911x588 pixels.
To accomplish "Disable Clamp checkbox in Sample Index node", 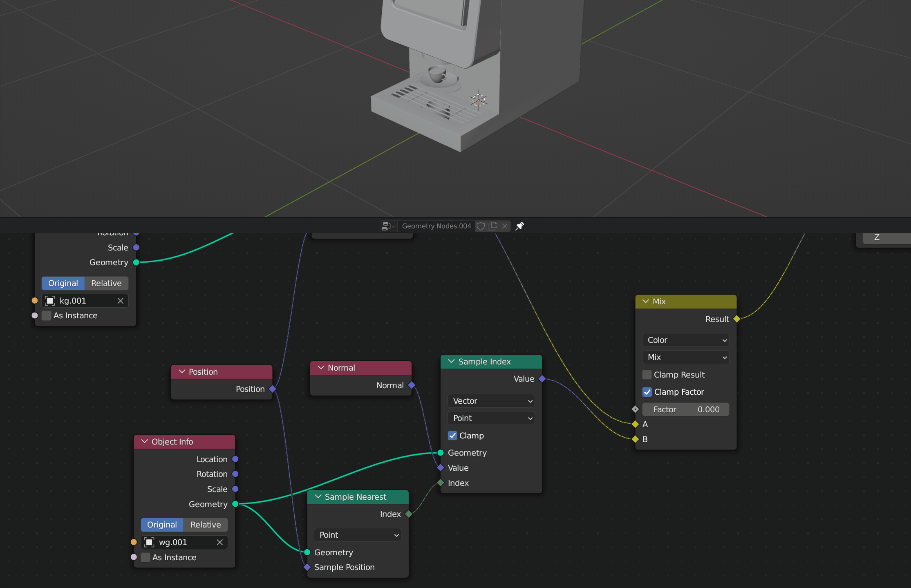I will (x=452, y=436).
